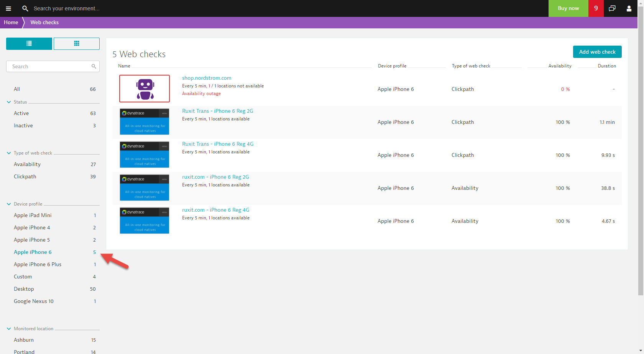Switch to tile grid view layout

(77, 44)
